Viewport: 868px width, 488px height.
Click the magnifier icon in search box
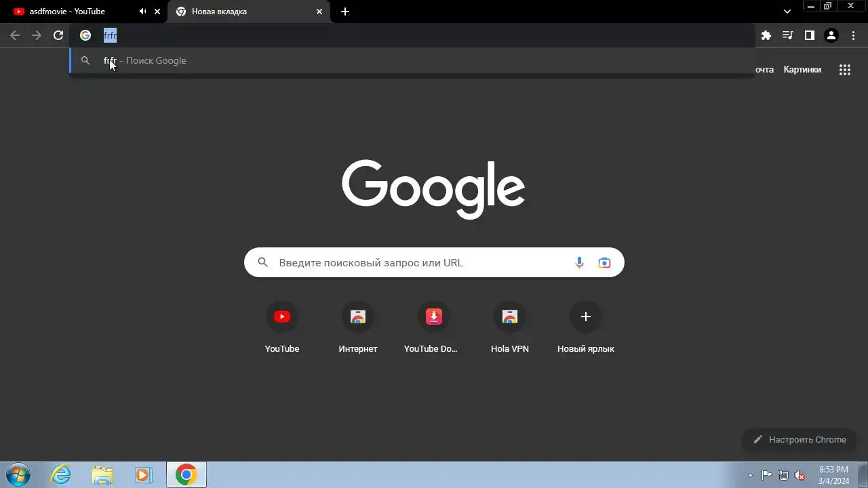click(262, 262)
